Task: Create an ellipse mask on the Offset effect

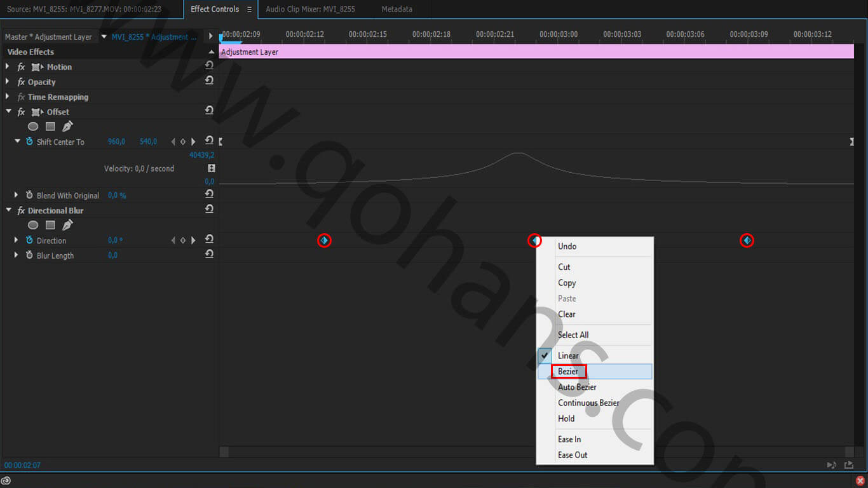Action: 32,126
